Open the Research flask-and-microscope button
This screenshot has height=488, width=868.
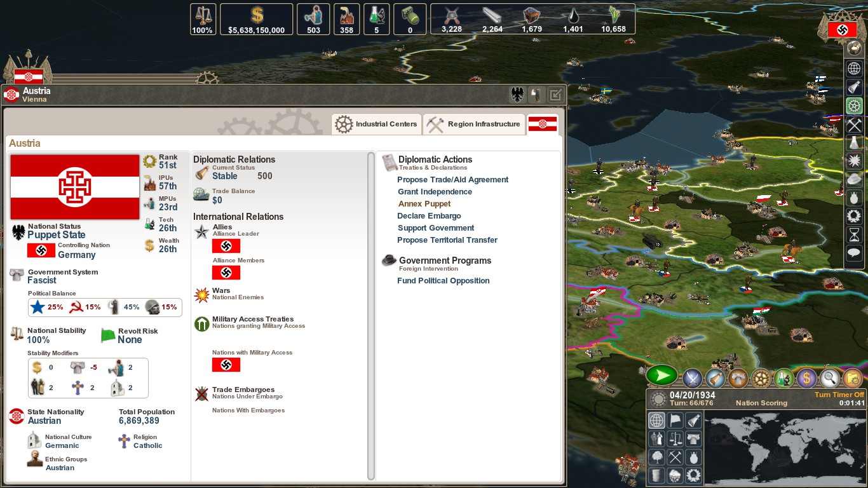click(783, 379)
